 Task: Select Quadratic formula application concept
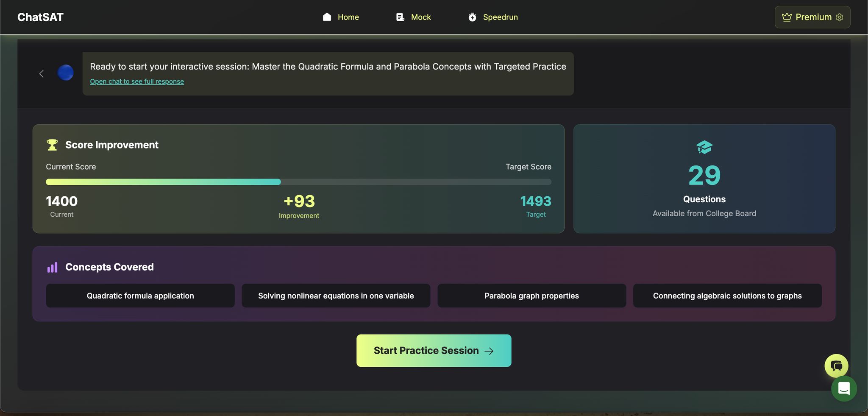[140, 296]
